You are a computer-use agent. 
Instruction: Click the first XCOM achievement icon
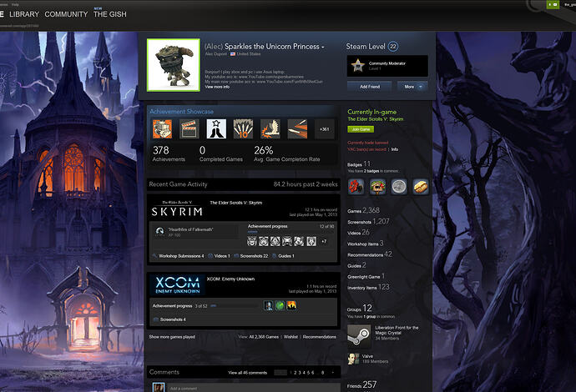[269, 305]
